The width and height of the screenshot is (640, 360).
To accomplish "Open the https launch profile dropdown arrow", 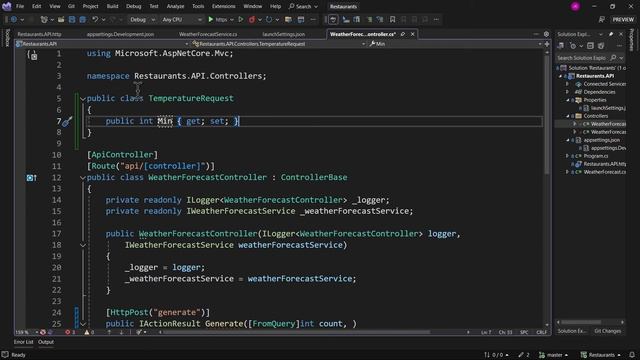I will (x=232, y=19).
